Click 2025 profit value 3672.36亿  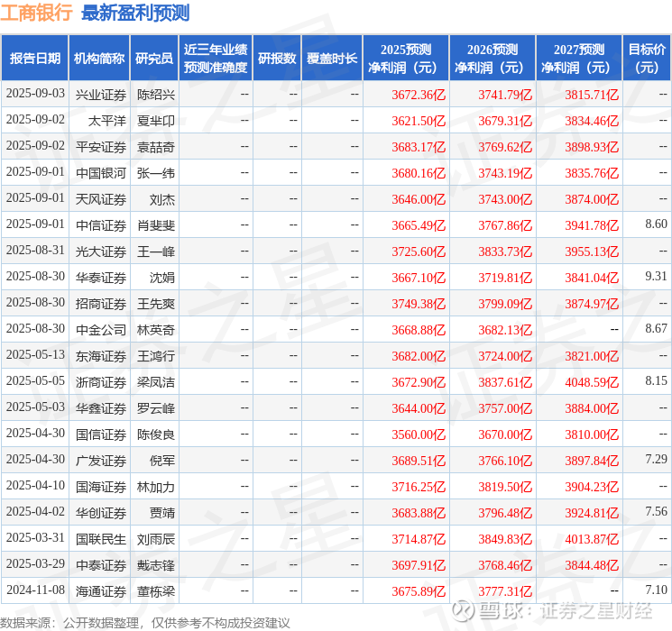point(419,95)
